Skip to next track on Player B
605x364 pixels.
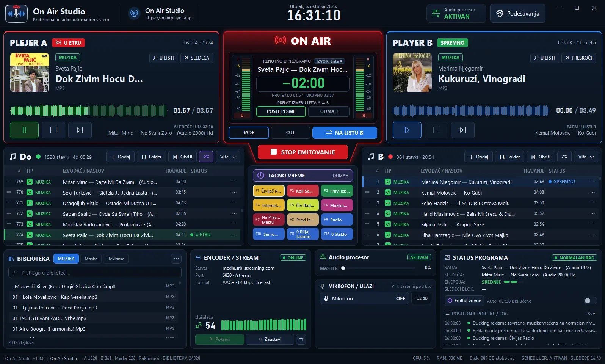[463, 130]
